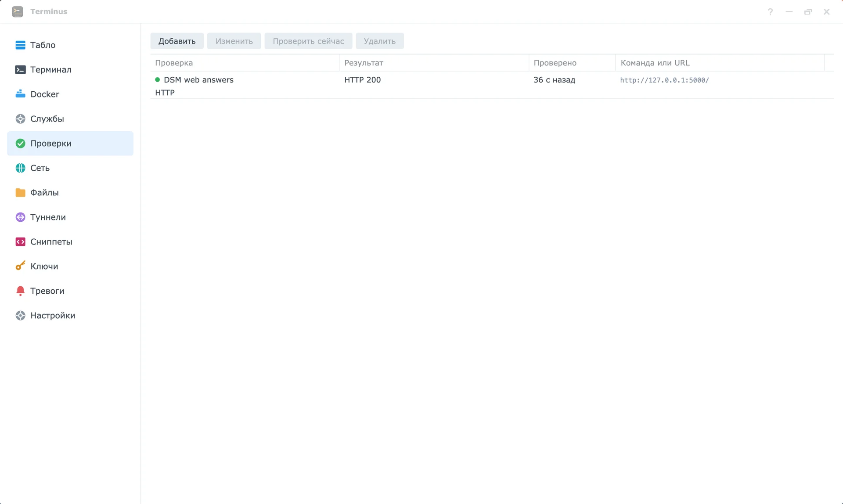Go to the Туннели section label
843x504 pixels.
(x=48, y=217)
